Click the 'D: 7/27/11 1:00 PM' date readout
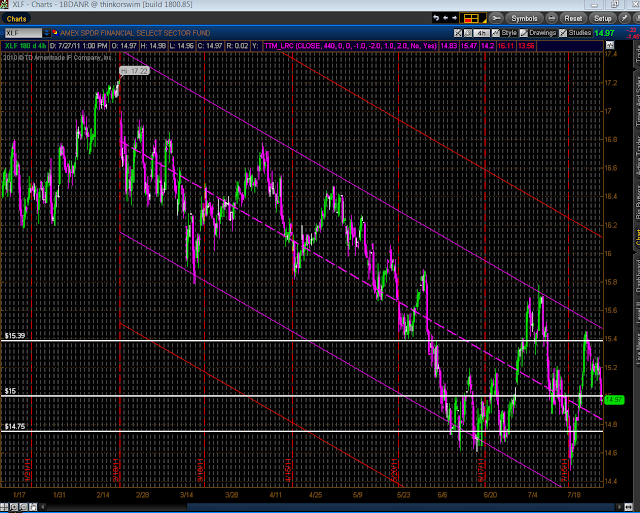This screenshot has height=513, width=640. coord(79,46)
